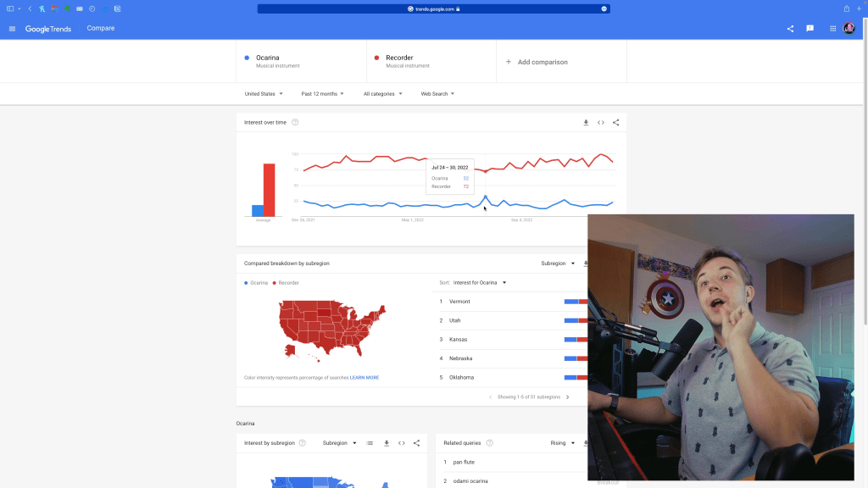Screen dimensions: 868x488
Task: Select the Ocarina search term box
Action: pos(301,61)
